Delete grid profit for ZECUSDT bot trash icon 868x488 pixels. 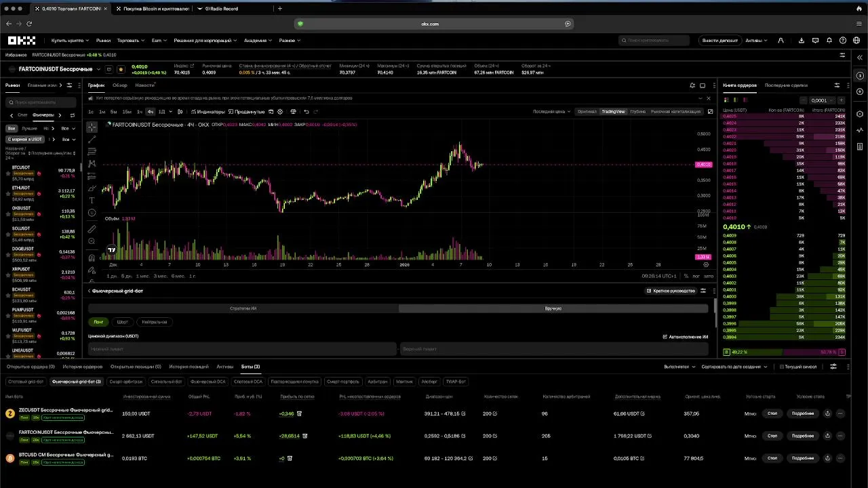(x=299, y=413)
